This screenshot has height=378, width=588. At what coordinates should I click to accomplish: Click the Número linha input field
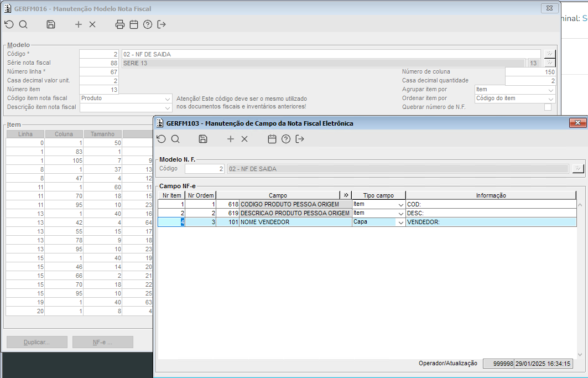99,72
